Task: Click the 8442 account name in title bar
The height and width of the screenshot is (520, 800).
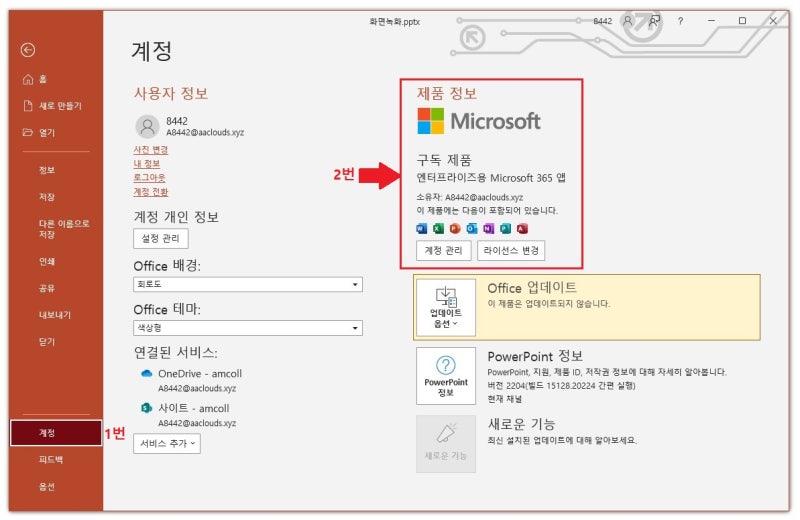Action: coord(602,21)
